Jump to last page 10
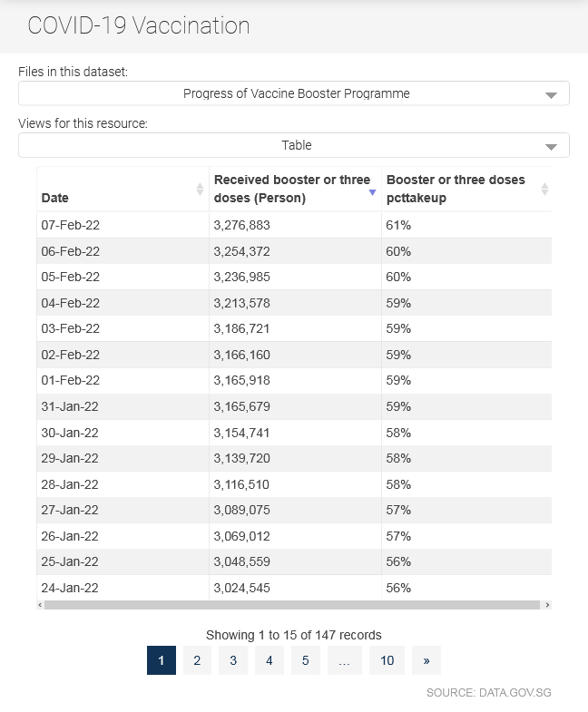 [x=387, y=660]
